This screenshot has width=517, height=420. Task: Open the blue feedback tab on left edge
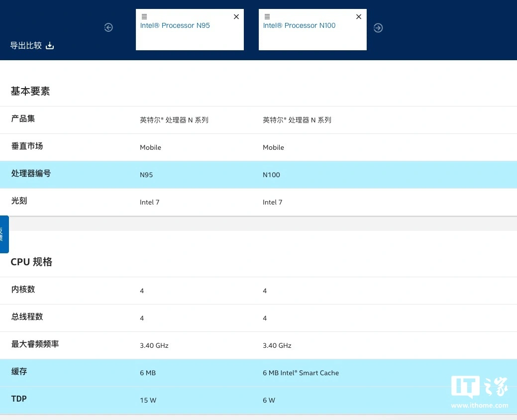click(4, 234)
